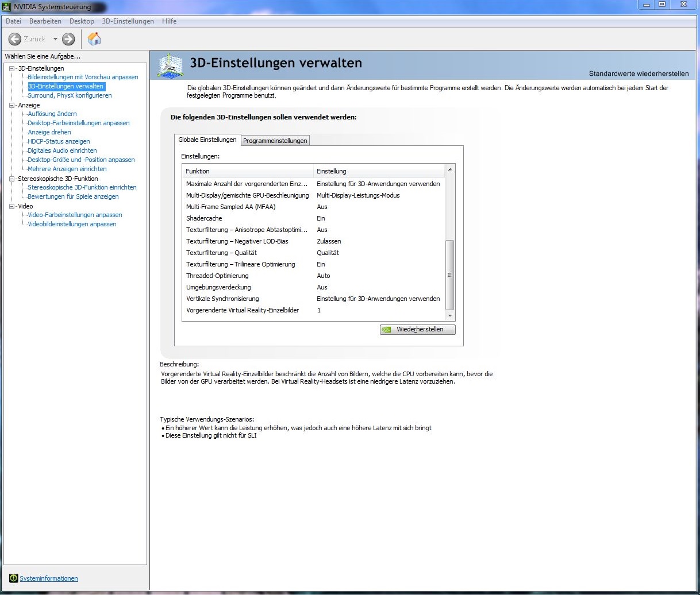Open Auflösung ändern

point(52,114)
